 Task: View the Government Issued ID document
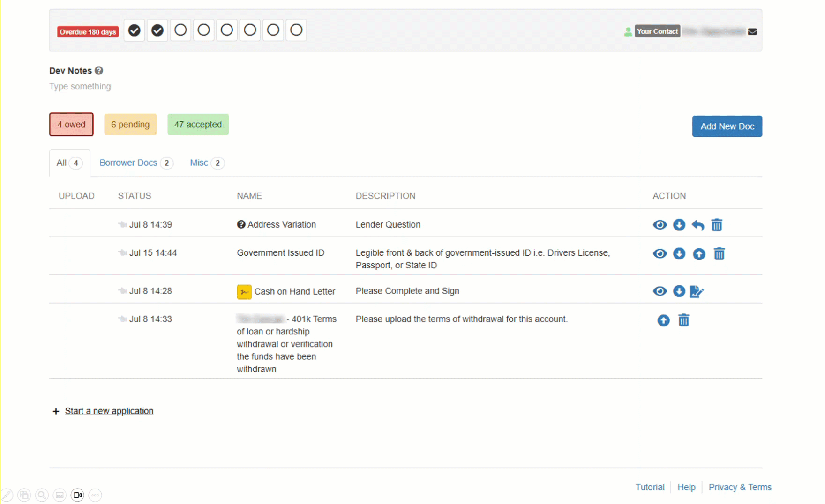coord(660,253)
